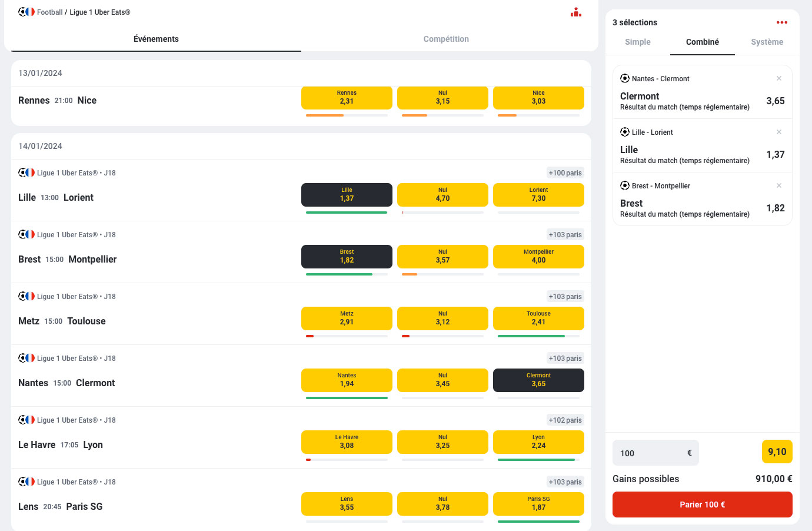The width and height of the screenshot is (812, 531).
Task: Deselect the Brest 1,82 odds
Action: tap(347, 257)
